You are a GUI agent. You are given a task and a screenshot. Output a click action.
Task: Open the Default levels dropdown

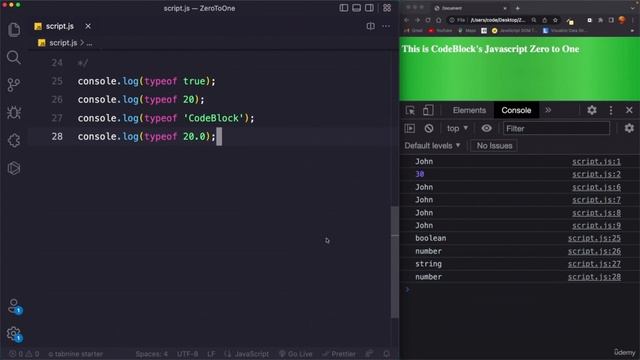coord(432,146)
